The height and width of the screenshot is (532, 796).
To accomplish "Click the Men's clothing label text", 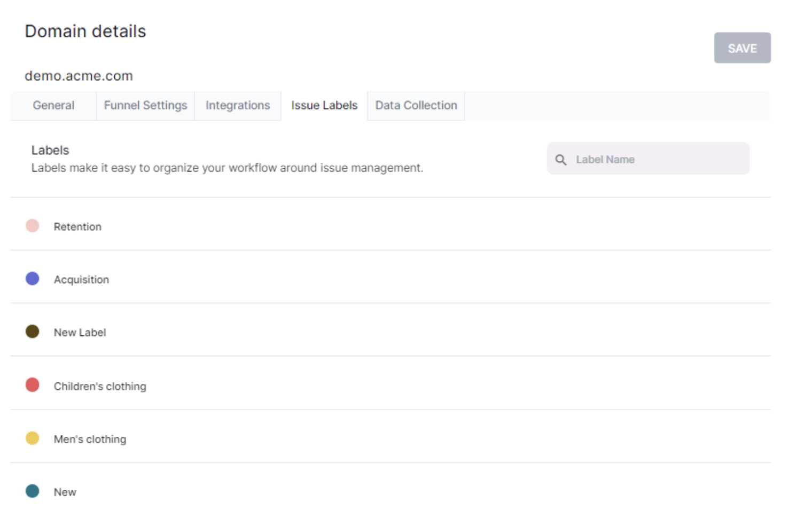I will [x=90, y=440].
